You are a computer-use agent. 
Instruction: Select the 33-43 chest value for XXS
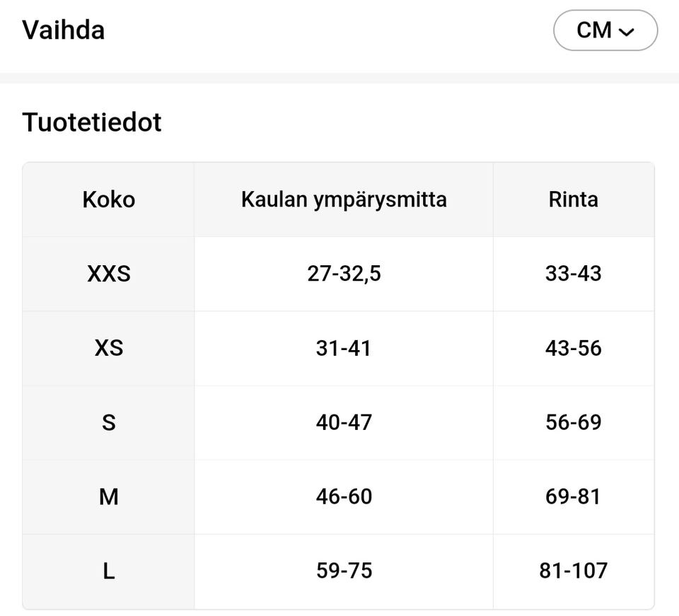coord(574,273)
